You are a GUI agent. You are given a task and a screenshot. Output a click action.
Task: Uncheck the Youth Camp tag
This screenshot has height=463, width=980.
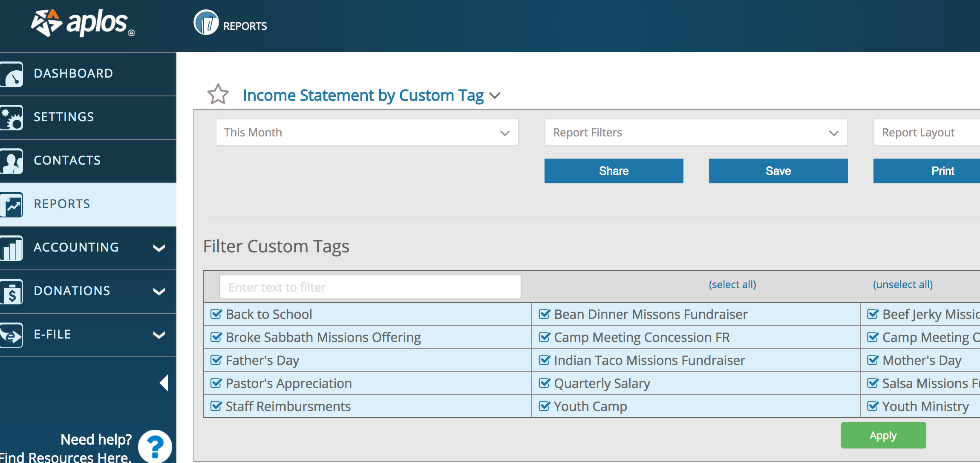tap(545, 406)
